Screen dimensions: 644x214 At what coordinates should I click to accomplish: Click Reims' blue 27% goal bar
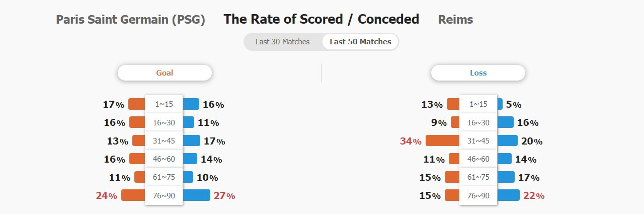click(x=196, y=195)
